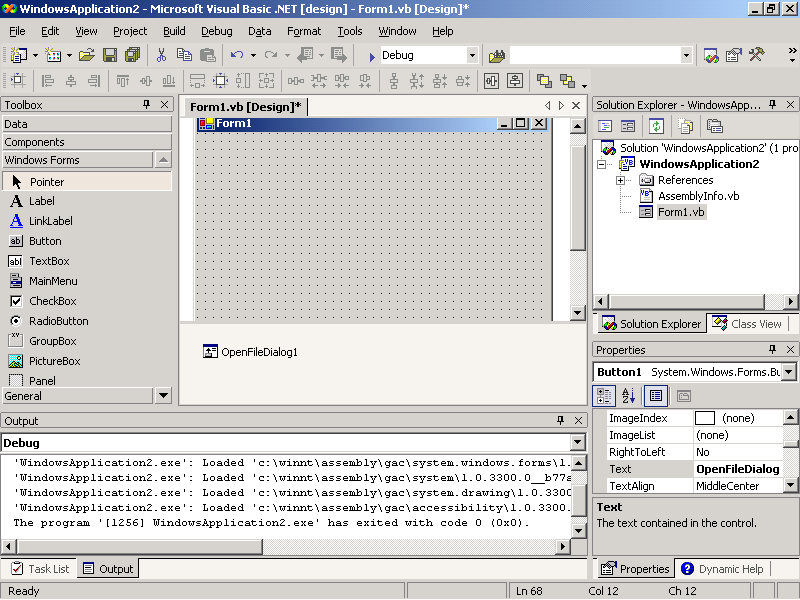Switch to the Dynamic Help tab
800x600 pixels.
pyautogui.click(x=722, y=568)
